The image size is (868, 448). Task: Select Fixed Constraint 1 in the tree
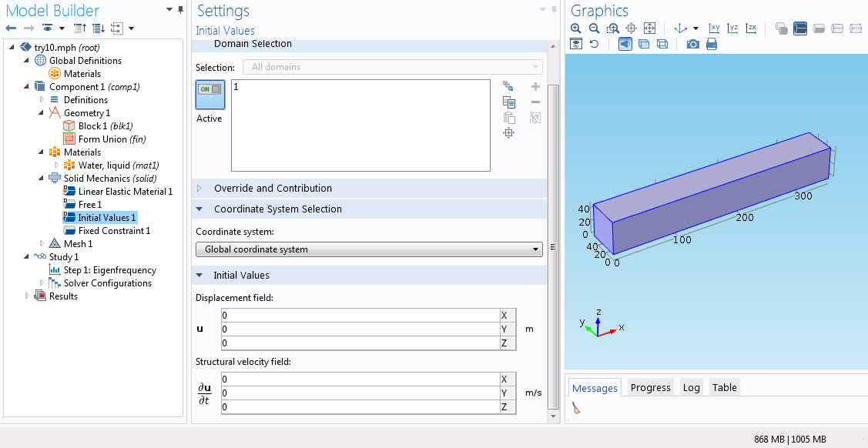coord(114,231)
